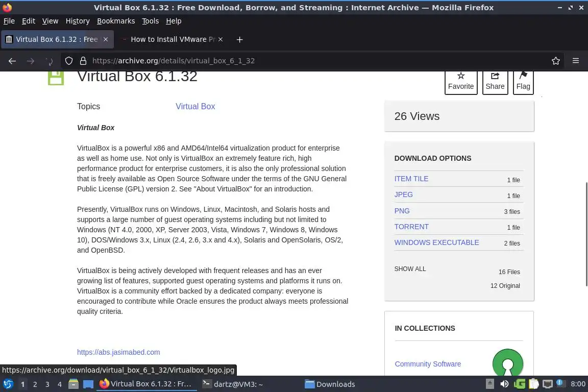Share this archive item

495,82
